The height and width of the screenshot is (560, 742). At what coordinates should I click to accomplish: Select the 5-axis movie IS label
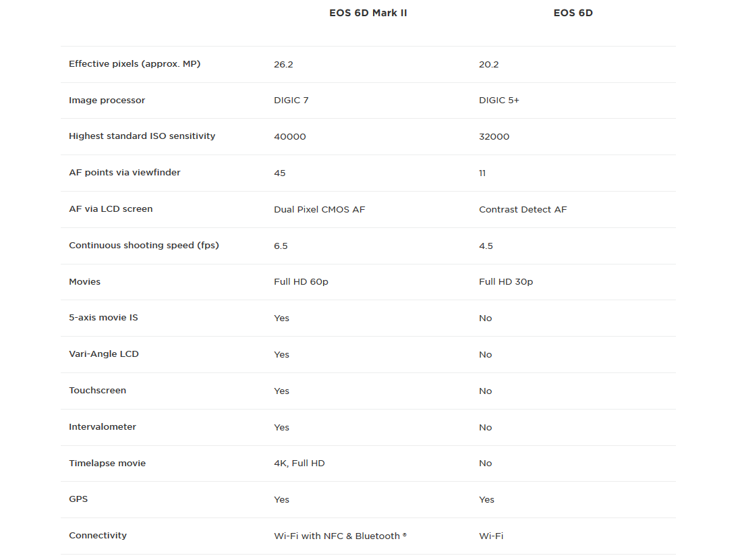(104, 318)
